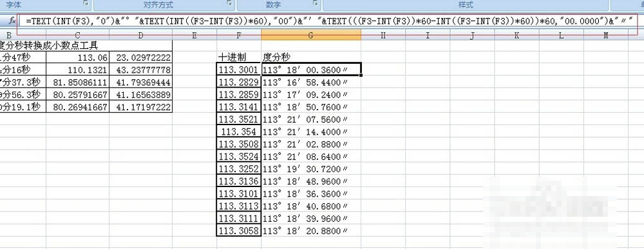The height and width of the screenshot is (249, 644).
Task: Select column L header
Action: (561, 36)
